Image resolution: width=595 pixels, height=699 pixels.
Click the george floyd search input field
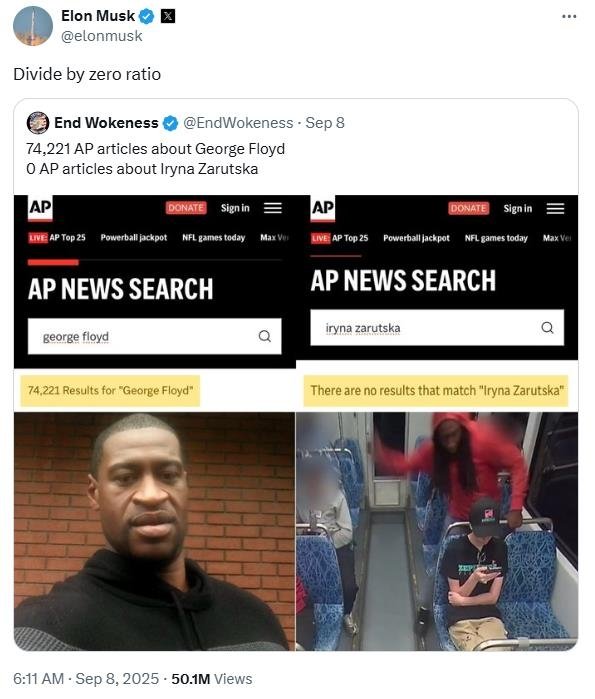[x=154, y=336]
